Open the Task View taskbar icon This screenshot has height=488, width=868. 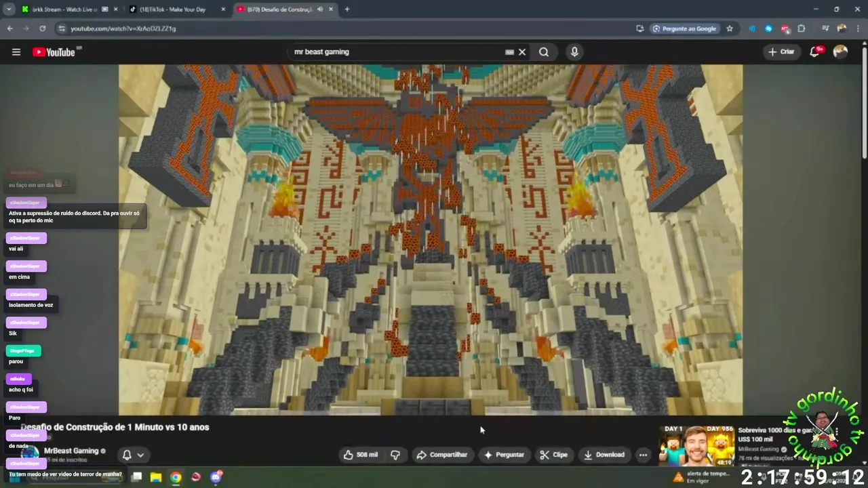pos(136,477)
